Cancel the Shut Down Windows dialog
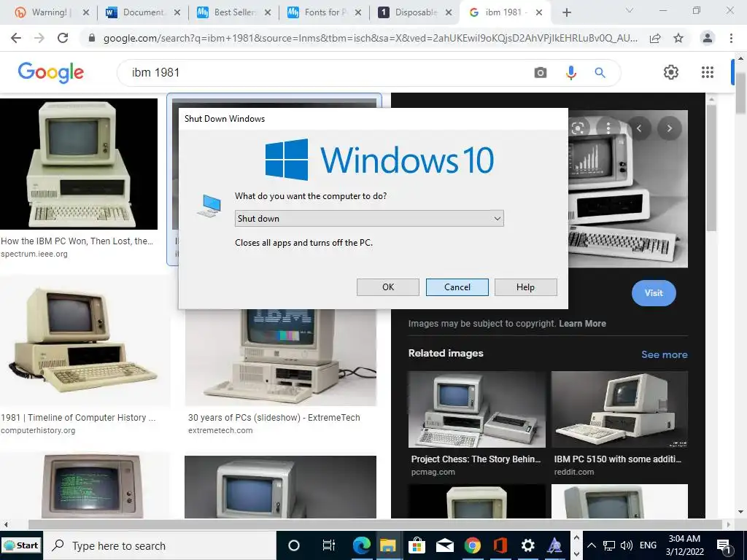The image size is (747, 560). coord(457,287)
